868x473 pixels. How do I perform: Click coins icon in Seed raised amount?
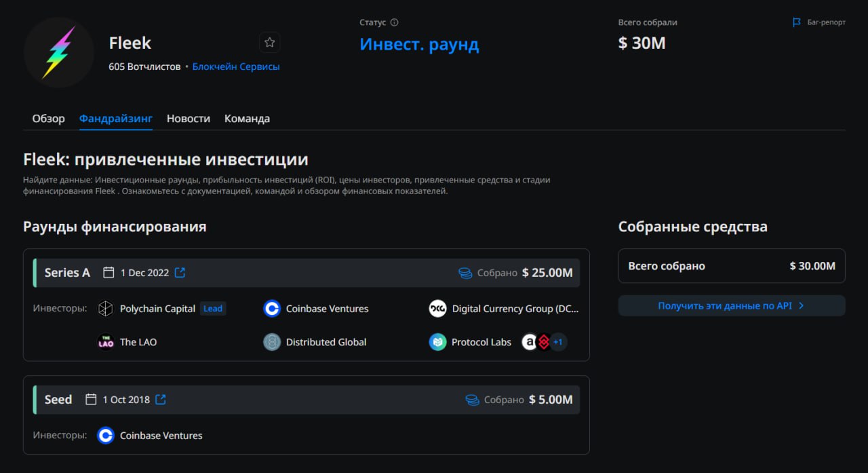coord(472,400)
